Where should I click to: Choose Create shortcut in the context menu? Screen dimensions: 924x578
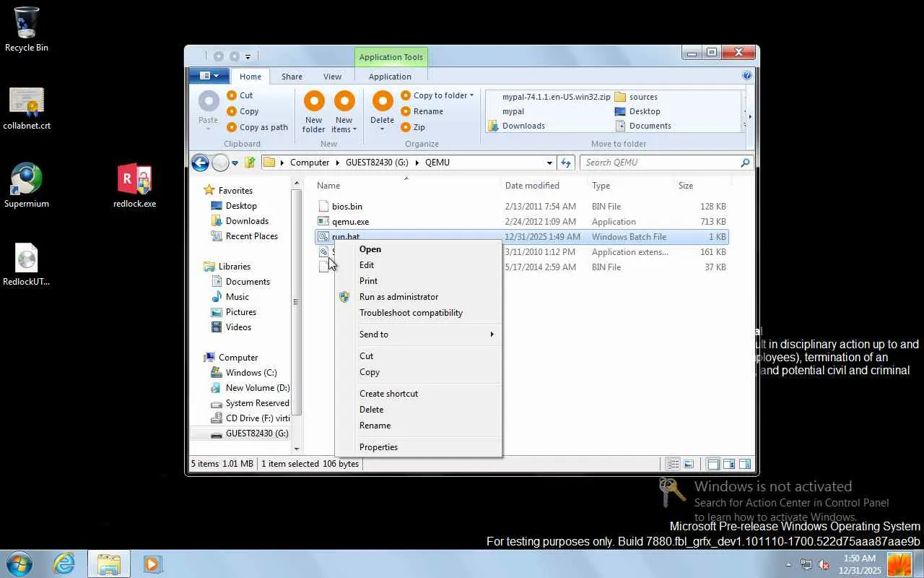[x=419, y=394]
